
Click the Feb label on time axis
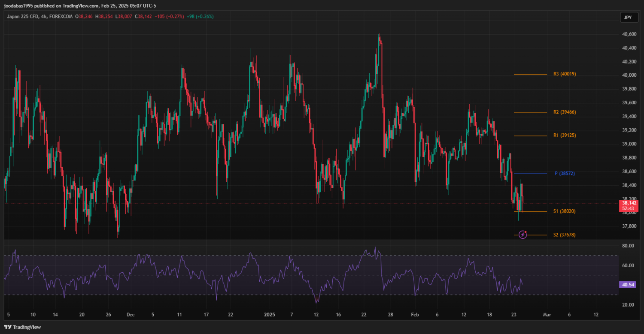[x=415, y=314]
